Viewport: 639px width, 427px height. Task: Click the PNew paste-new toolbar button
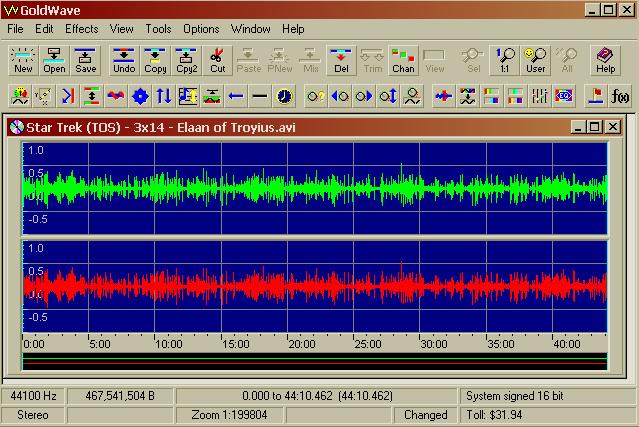coord(280,60)
